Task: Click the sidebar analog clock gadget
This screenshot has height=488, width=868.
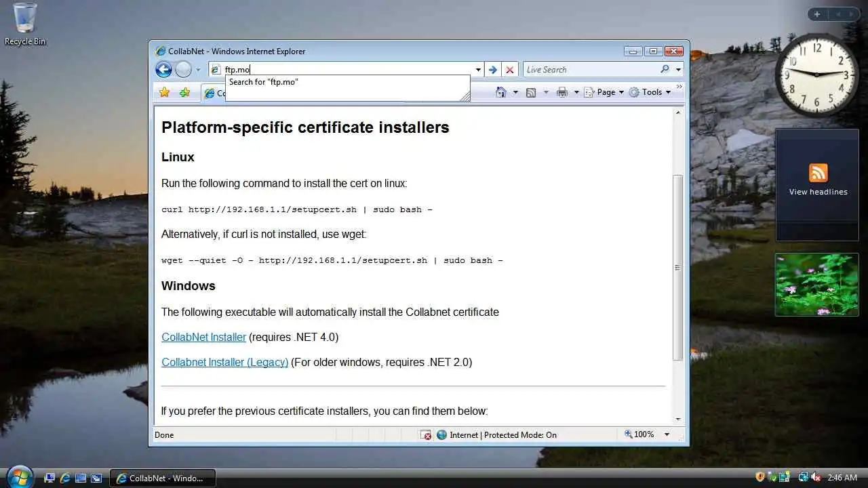Action: click(817, 74)
